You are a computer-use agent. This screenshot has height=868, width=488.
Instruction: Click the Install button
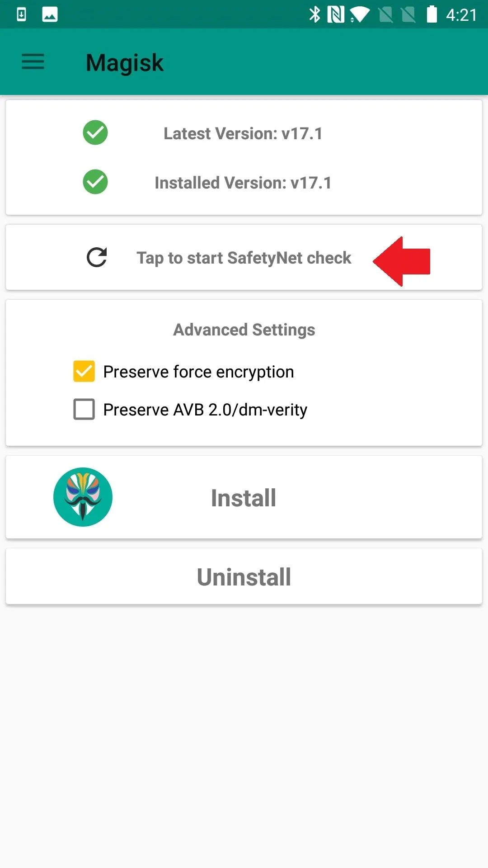point(244,497)
